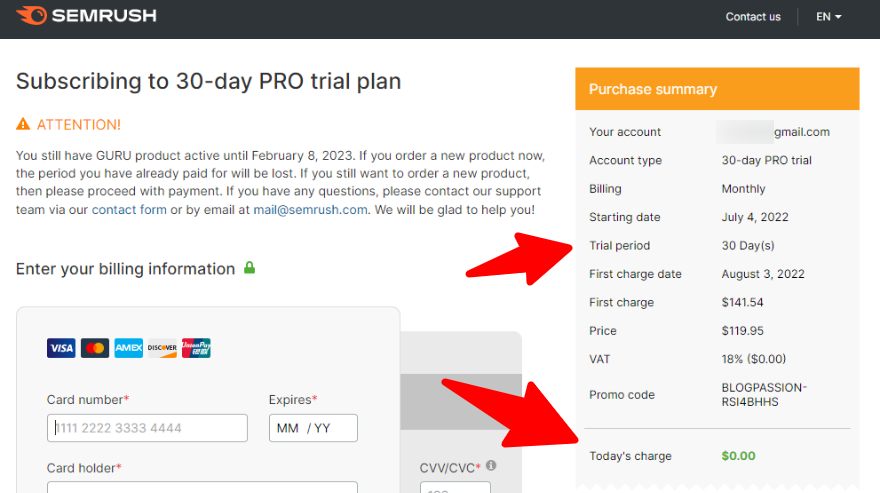Click the Semrush logo icon
This screenshot has height=493, width=880.
[31, 16]
